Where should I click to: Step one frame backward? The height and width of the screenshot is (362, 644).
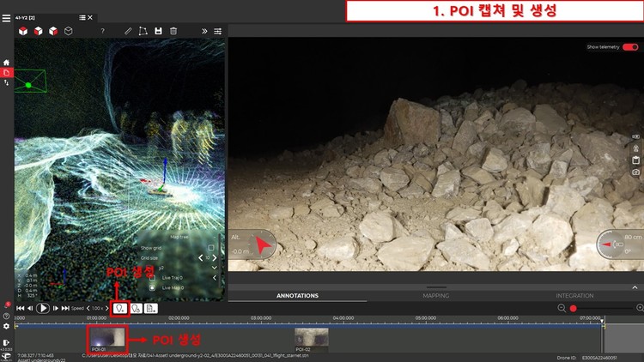[30, 308]
